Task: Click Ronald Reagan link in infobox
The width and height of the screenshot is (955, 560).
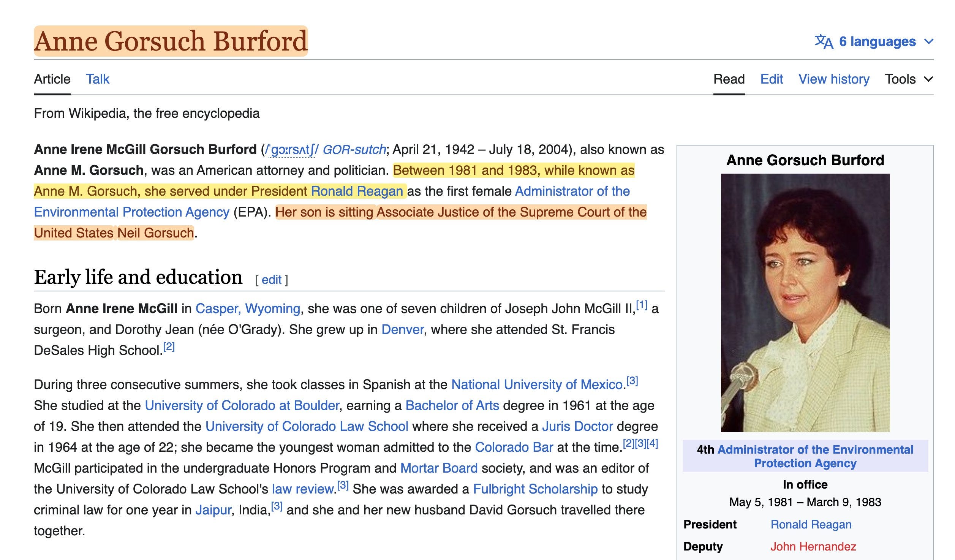Action: (x=811, y=525)
